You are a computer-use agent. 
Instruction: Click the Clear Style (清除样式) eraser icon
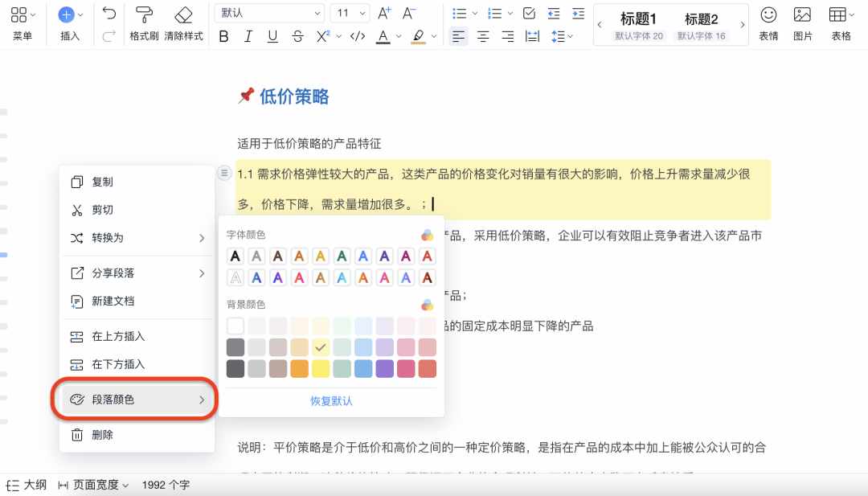[183, 15]
